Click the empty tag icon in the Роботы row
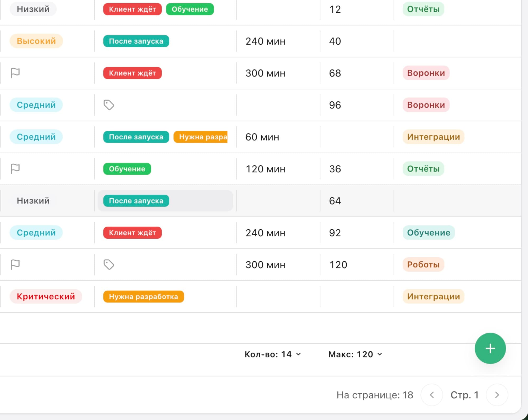Viewport: 528px width, 420px height. pyautogui.click(x=109, y=265)
